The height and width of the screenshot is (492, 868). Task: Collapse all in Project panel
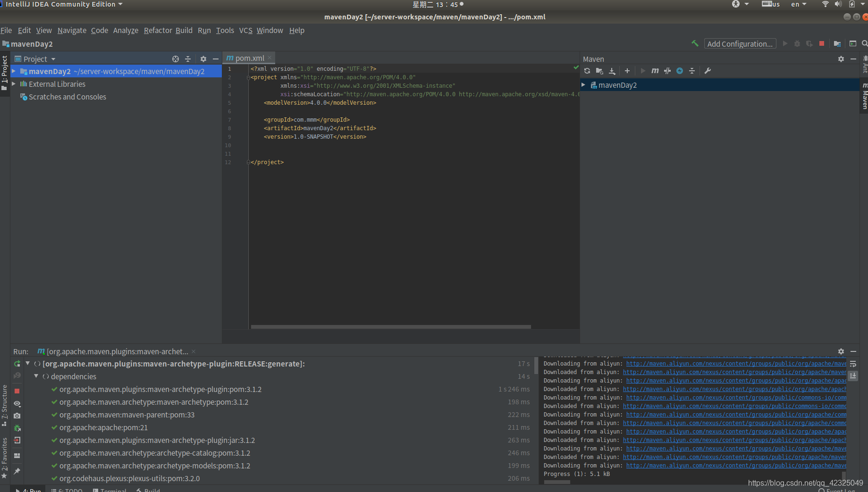click(x=188, y=59)
